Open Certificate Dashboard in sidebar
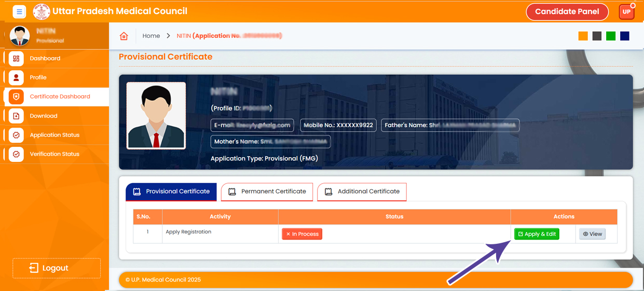 [x=60, y=97]
